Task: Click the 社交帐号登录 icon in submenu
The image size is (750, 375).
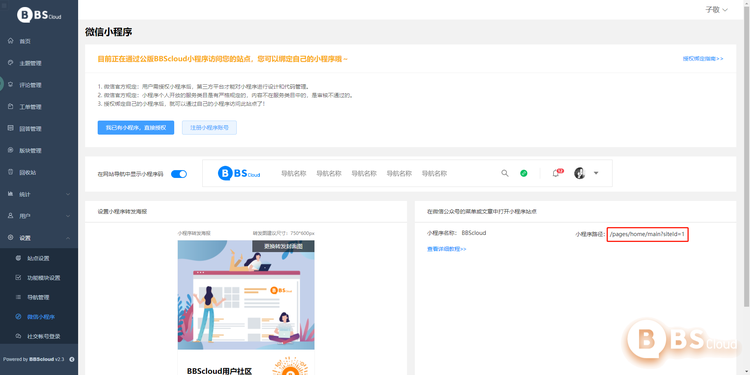Action: [x=18, y=336]
